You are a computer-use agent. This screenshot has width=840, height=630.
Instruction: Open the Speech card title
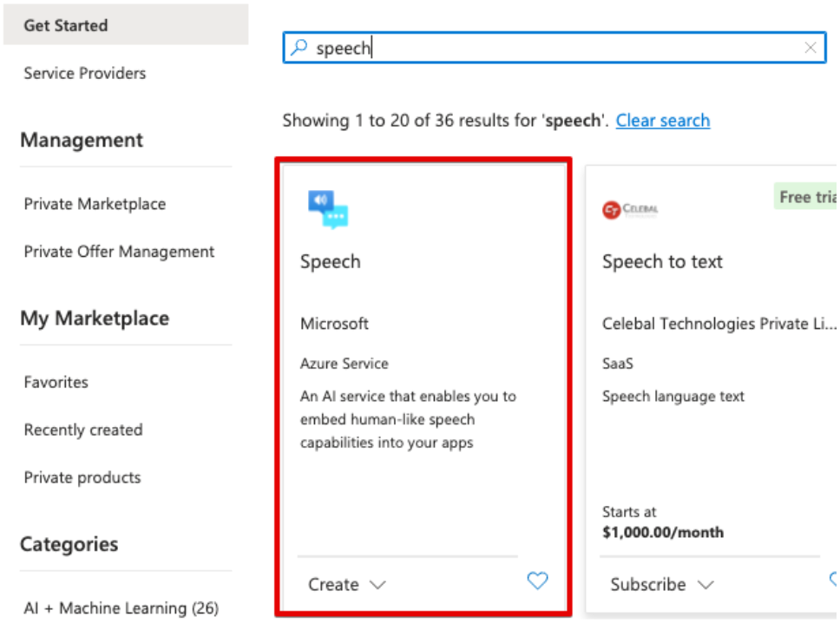tap(331, 261)
